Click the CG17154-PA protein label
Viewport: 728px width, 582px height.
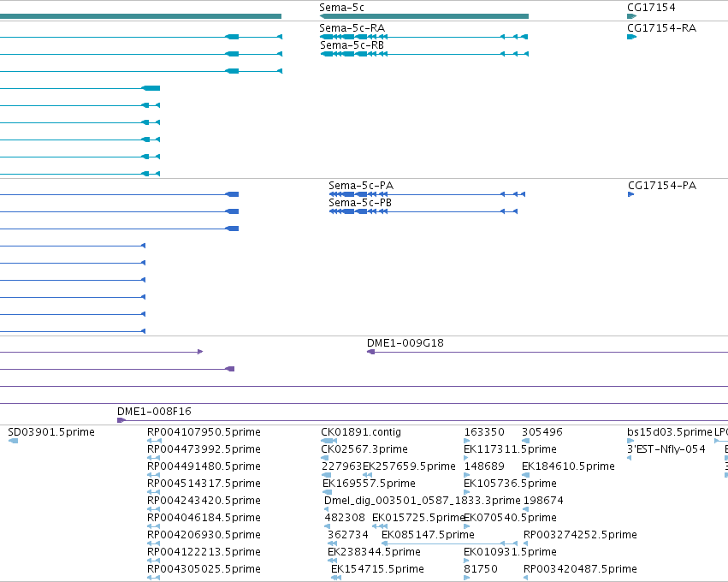(662, 186)
